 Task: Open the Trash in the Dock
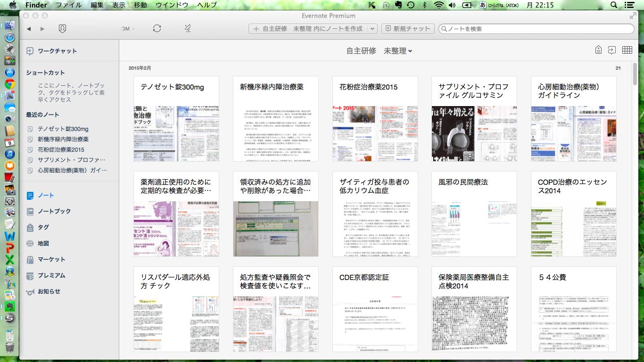point(9,348)
